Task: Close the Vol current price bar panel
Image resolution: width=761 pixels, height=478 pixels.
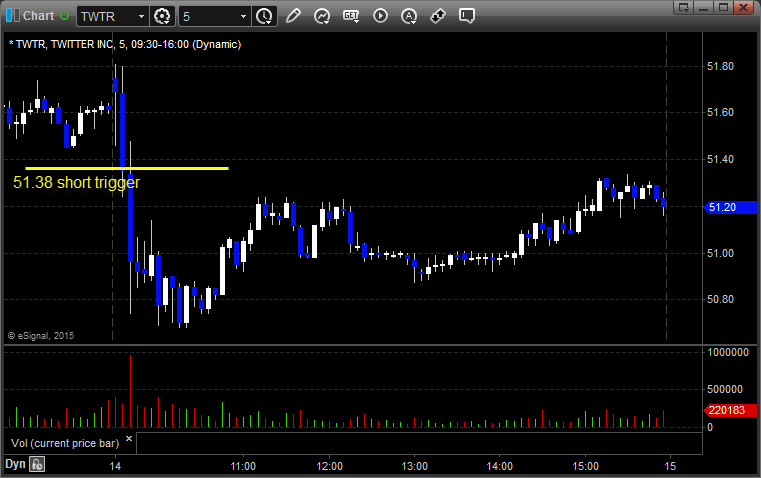Action: pos(129,439)
